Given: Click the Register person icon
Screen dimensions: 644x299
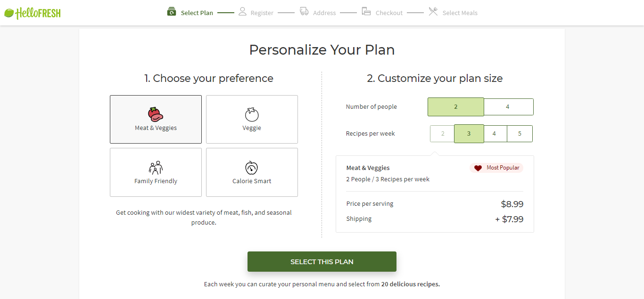Looking at the screenshot, I should click(242, 11).
